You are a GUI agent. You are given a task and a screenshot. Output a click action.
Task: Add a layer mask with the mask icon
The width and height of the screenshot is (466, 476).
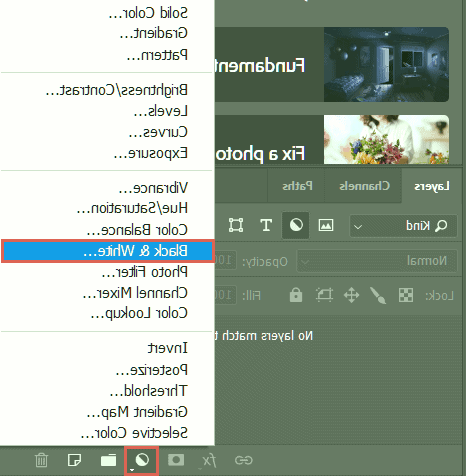pos(176,460)
